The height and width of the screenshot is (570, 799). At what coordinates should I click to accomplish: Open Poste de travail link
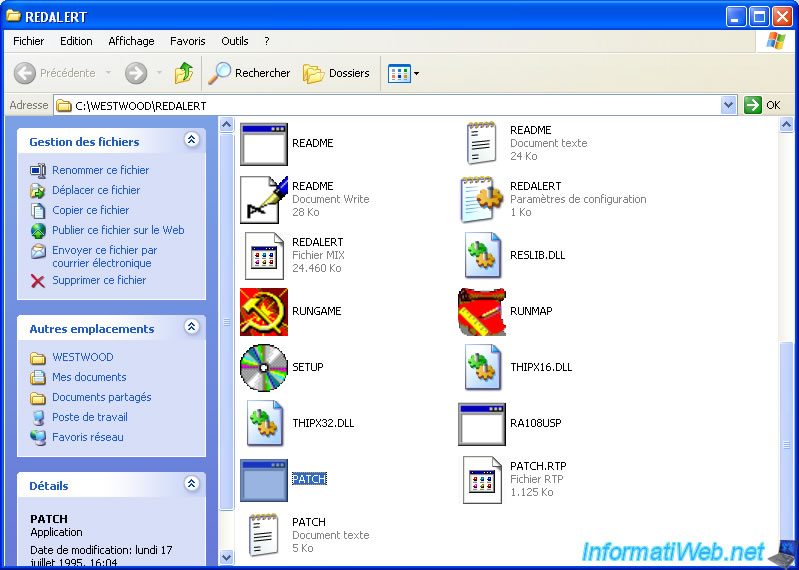tap(90, 417)
